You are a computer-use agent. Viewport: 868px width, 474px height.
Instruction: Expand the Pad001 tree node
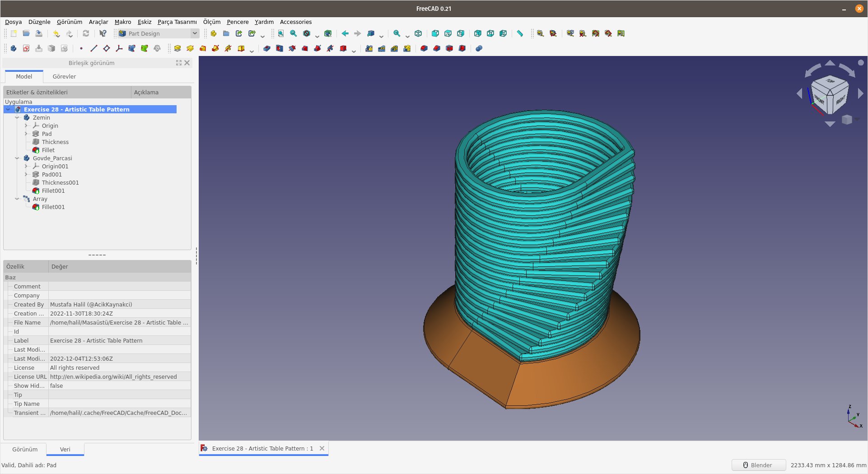click(26, 174)
